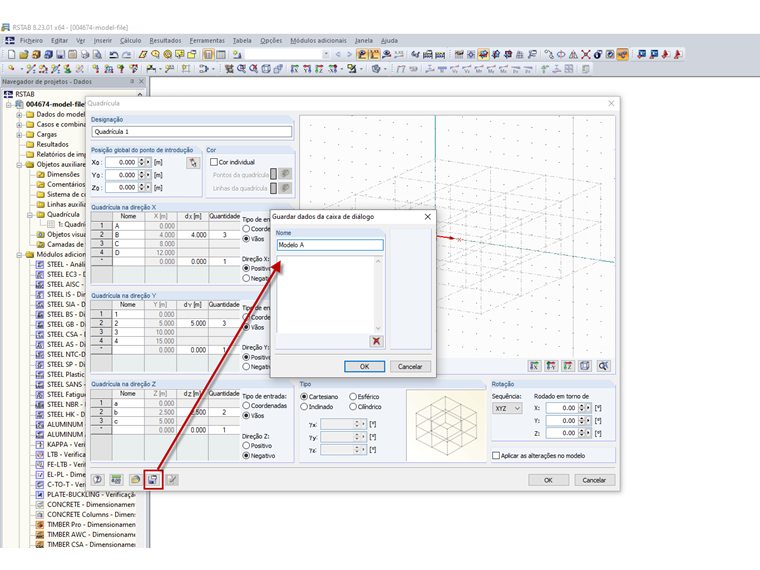The image size is (760, 570).
Task: Click the Pontos da quadrícula color swatch
Action: (x=273, y=174)
